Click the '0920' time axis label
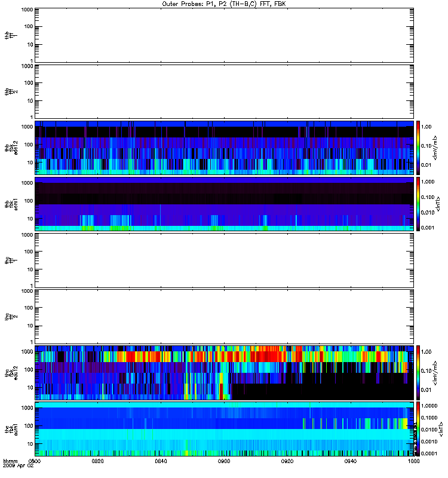The height and width of the screenshot is (478, 448). [287, 461]
